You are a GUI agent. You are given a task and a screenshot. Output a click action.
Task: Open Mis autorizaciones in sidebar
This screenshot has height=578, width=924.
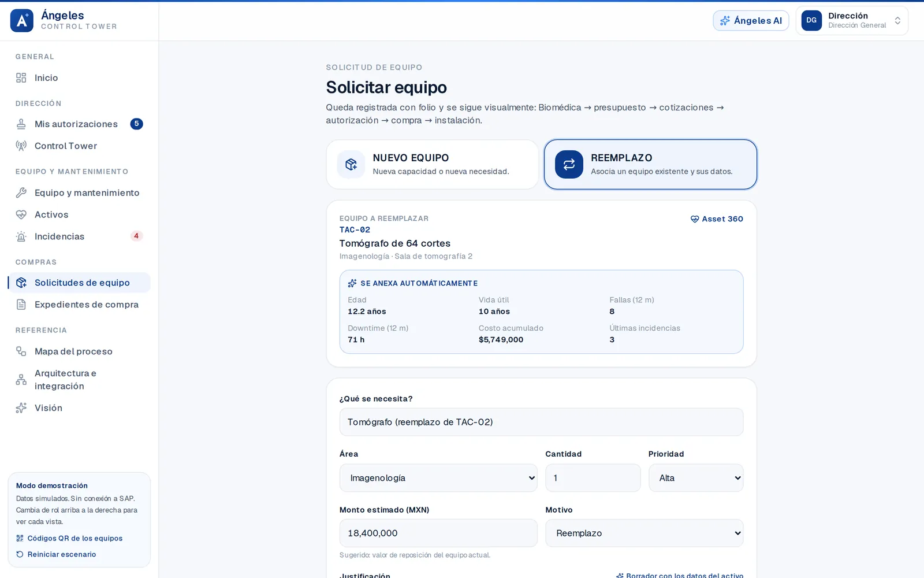79,124
